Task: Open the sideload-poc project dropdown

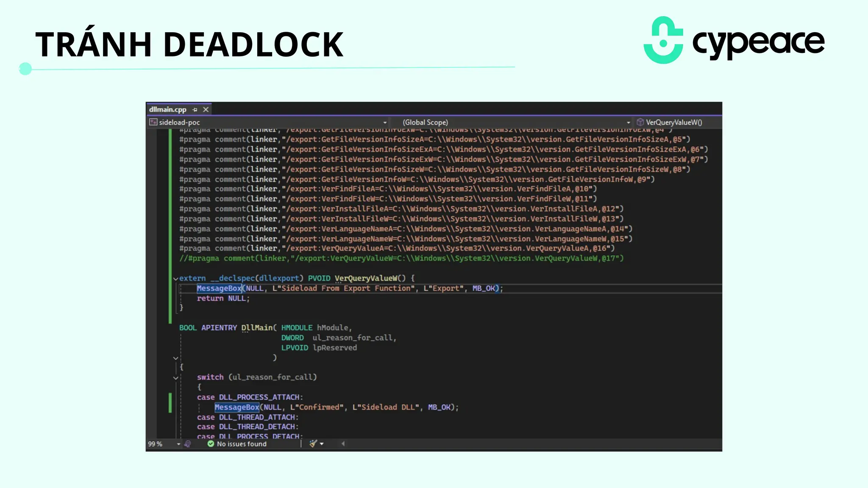Action: tap(385, 122)
